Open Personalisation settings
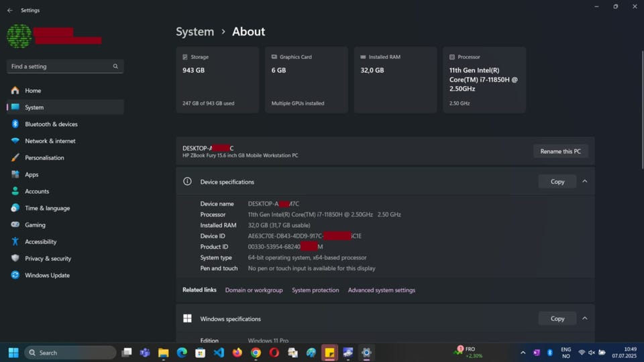 click(x=44, y=158)
